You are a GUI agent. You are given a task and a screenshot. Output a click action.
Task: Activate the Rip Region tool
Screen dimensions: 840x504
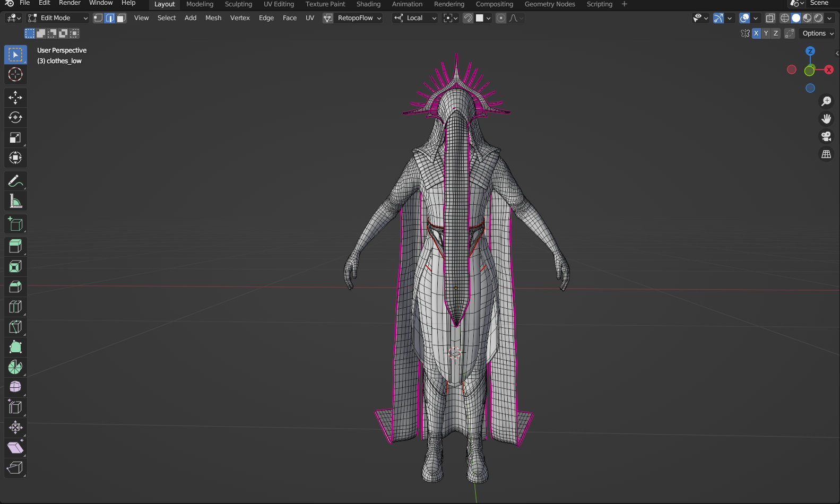pyautogui.click(x=15, y=468)
